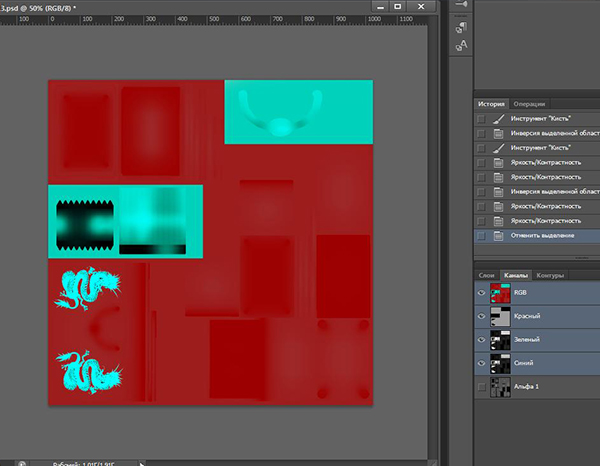Toggle eye icon for Зеленый channel
The height and width of the screenshot is (466, 600).
pos(483,340)
